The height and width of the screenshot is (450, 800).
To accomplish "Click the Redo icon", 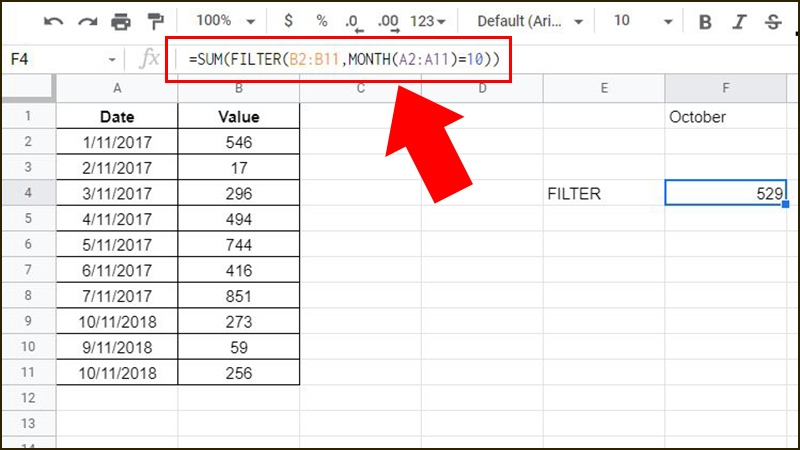I will click(x=88, y=21).
